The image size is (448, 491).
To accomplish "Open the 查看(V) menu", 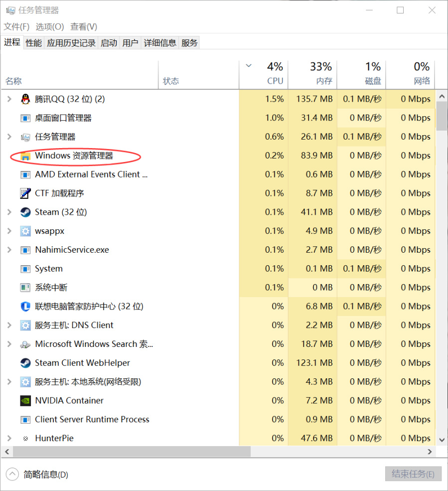I will click(x=84, y=26).
